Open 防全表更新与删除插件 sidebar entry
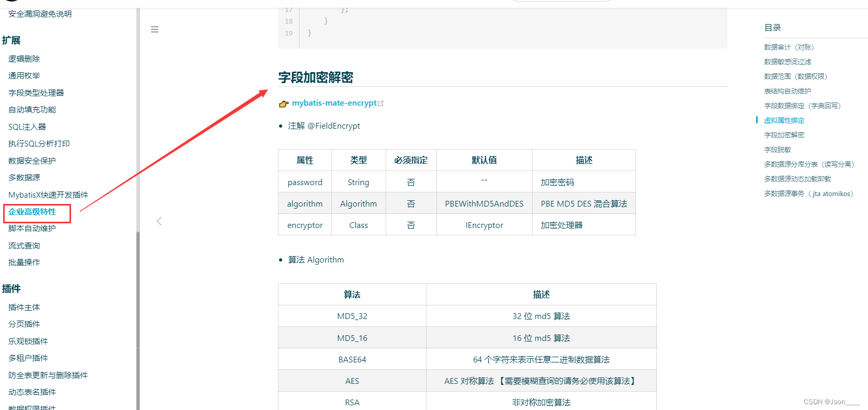This screenshot has width=868, height=410. (x=48, y=375)
